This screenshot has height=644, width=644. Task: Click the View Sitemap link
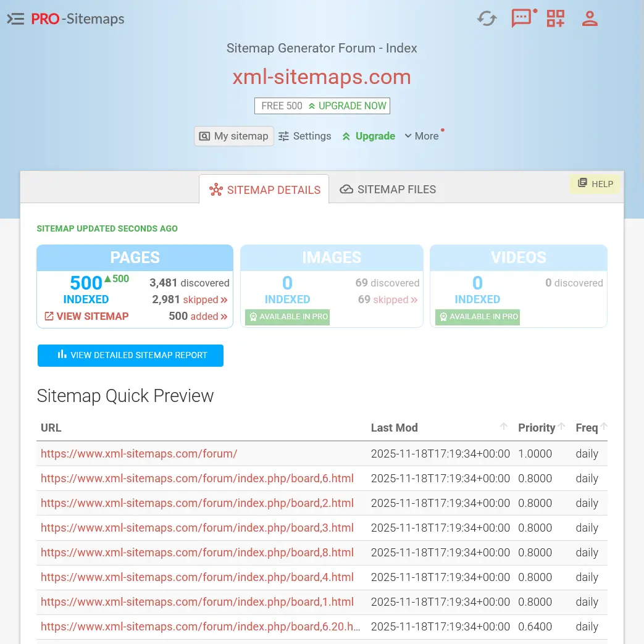(x=86, y=317)
